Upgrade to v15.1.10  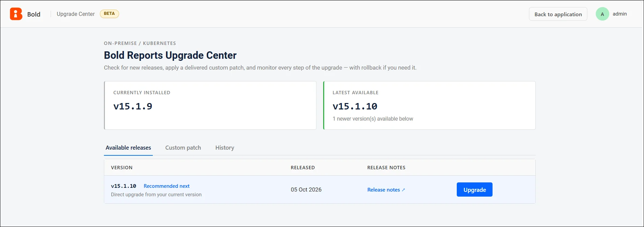(x=474, y=190)
